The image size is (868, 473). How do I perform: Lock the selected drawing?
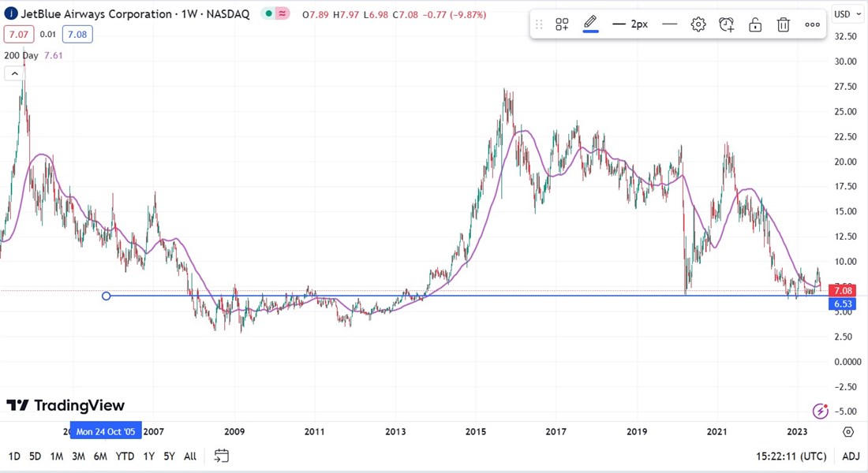[x=755, y=24]
